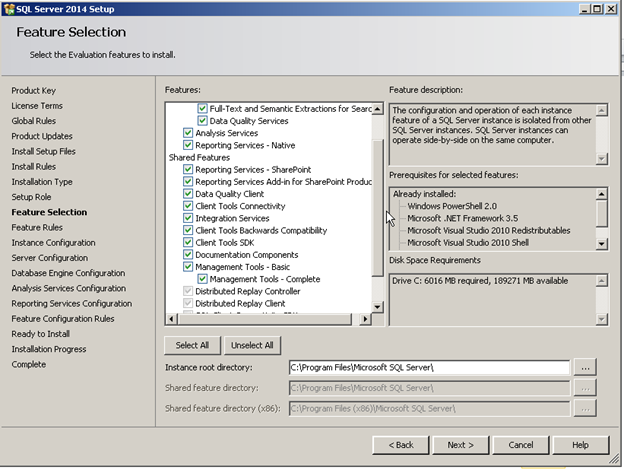This screenshot has width=624, height=470.
Task: Click Features list scroll up arrow
Action: [377, 108]
